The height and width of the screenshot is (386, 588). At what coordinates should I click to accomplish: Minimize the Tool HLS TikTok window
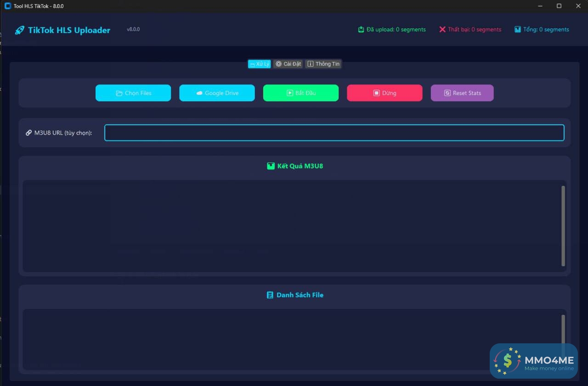point(540,6)
